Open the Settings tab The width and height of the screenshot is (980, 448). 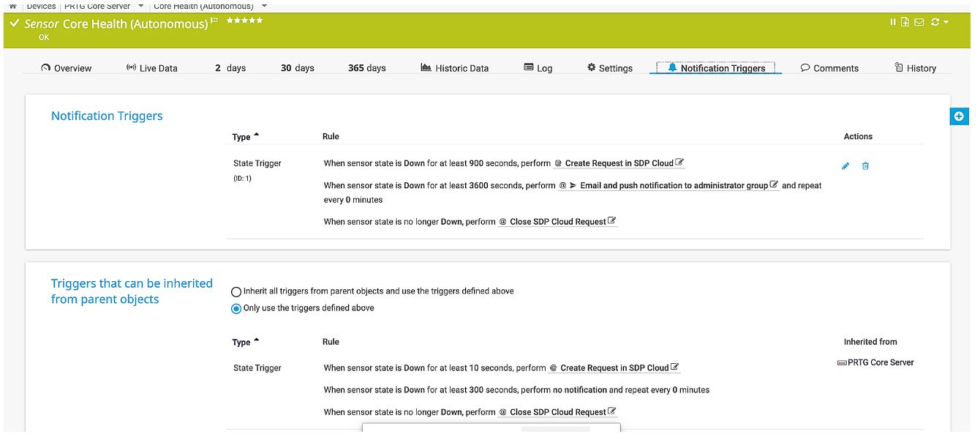(609, 68)
